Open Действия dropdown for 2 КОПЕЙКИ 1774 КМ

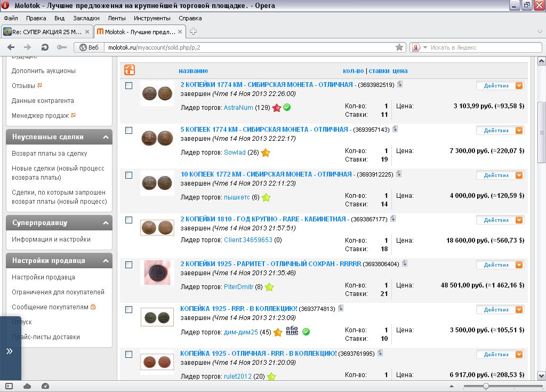[500, 85]
